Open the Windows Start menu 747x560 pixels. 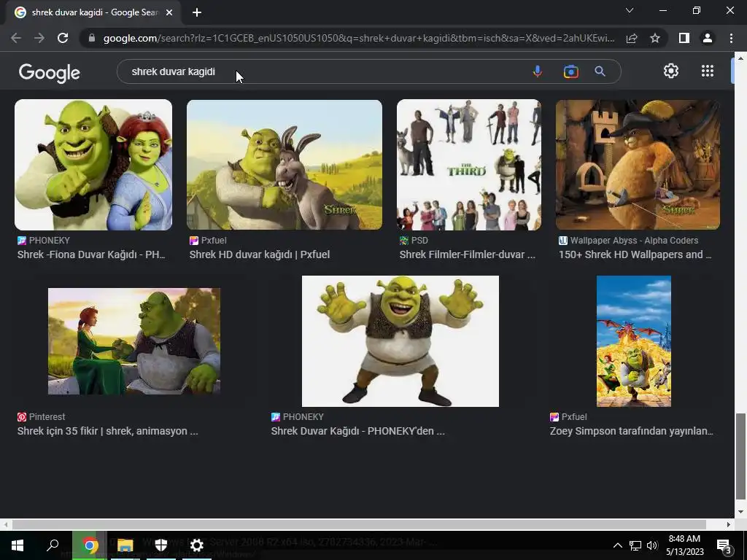[x=18, y=545]
